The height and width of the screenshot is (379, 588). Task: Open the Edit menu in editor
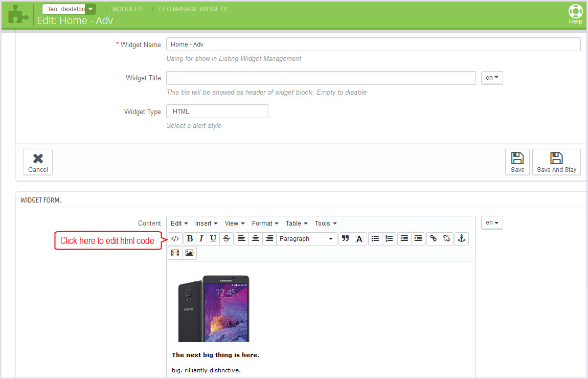click(x=179, y=224)
